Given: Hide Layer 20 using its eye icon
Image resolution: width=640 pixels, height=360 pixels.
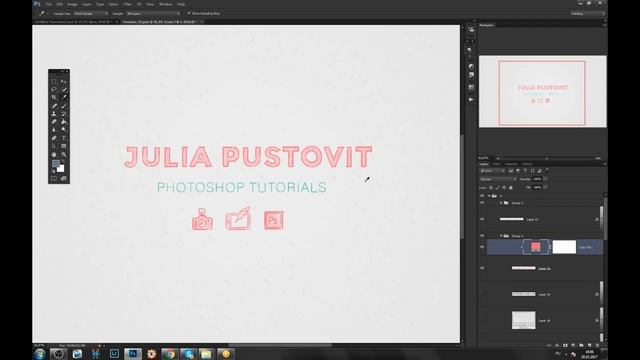Looking at the screenshot, I should 482,268.
